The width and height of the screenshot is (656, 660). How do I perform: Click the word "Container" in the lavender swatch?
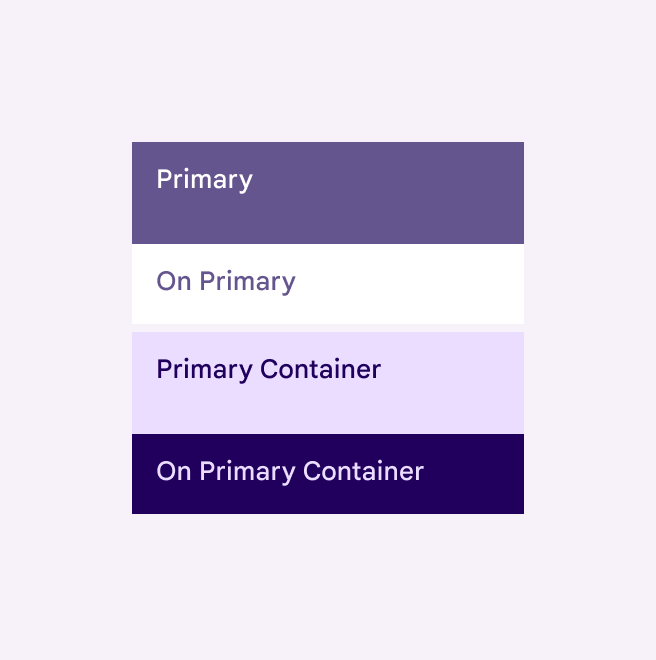pyautogui.click(x=320, y=370)
